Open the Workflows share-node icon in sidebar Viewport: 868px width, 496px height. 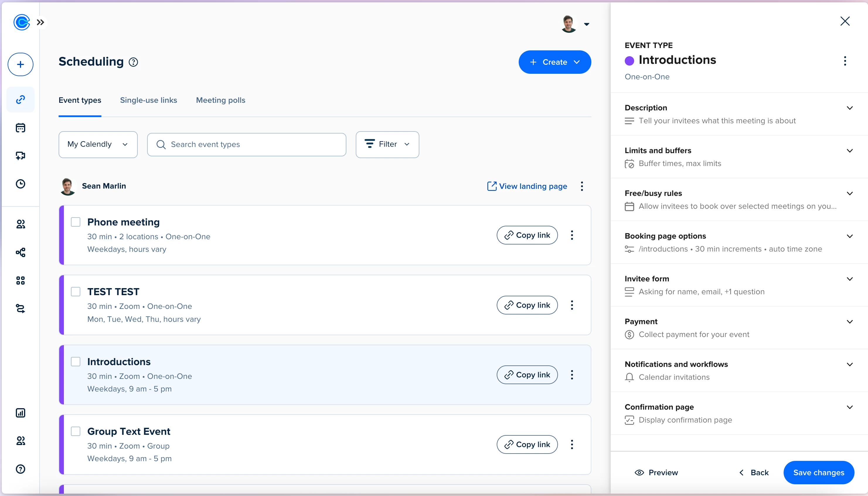pyautogui.click(x=21, y=252)
